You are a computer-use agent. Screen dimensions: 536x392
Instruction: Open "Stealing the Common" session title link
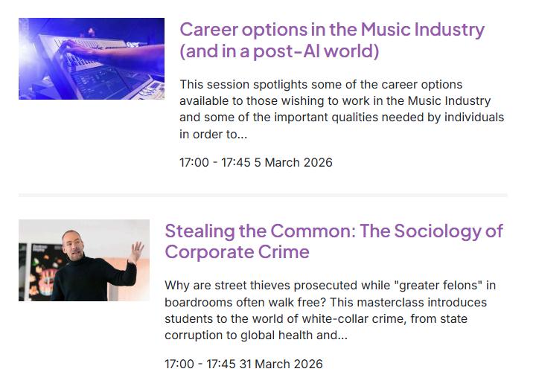tap(334, 231)
